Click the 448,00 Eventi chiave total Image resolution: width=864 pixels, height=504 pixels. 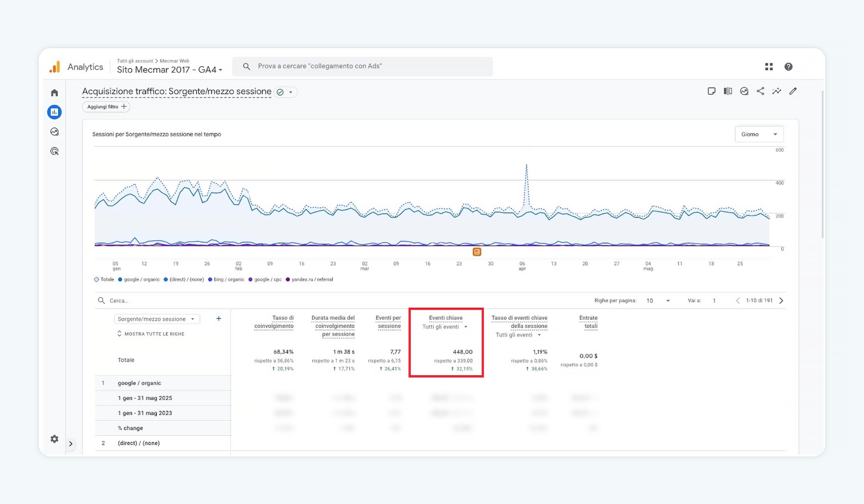(x=463, y=352)
